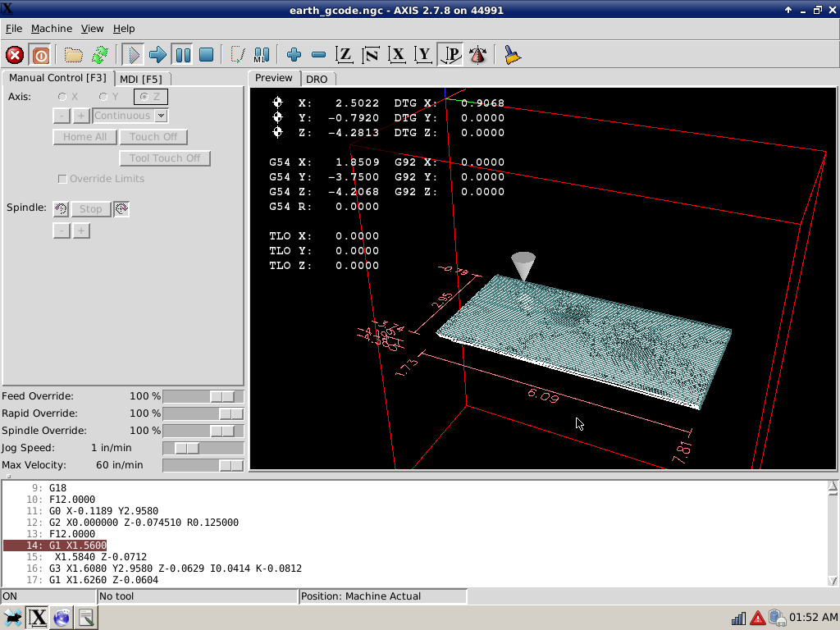Image resolution: width=840 pixels, height=630 pixels.
Task: Select the X axis radio button
Action: coord(62,97)
